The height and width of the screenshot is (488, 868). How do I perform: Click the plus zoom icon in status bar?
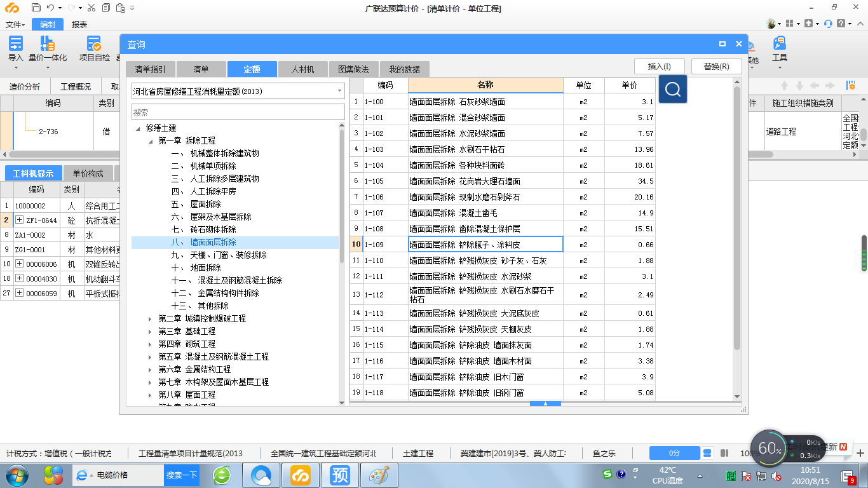(860, 453)
